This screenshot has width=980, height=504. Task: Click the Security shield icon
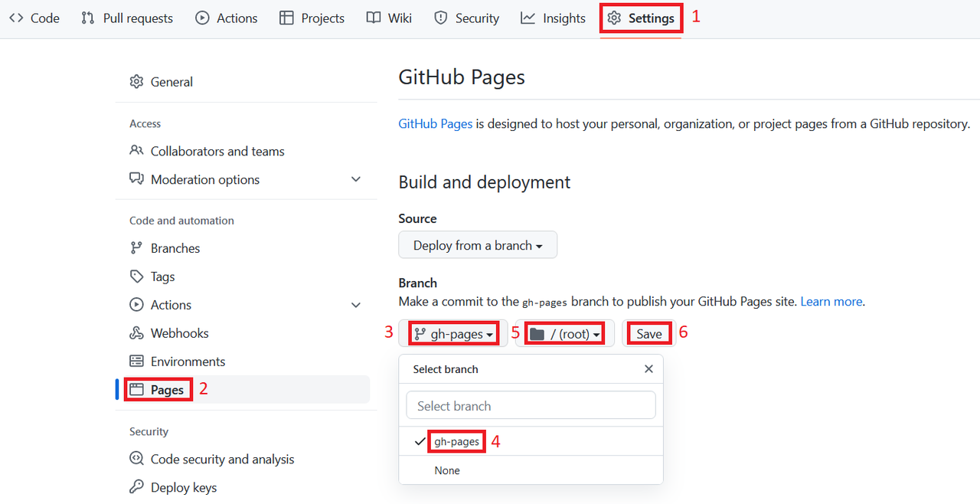point(440,18)
